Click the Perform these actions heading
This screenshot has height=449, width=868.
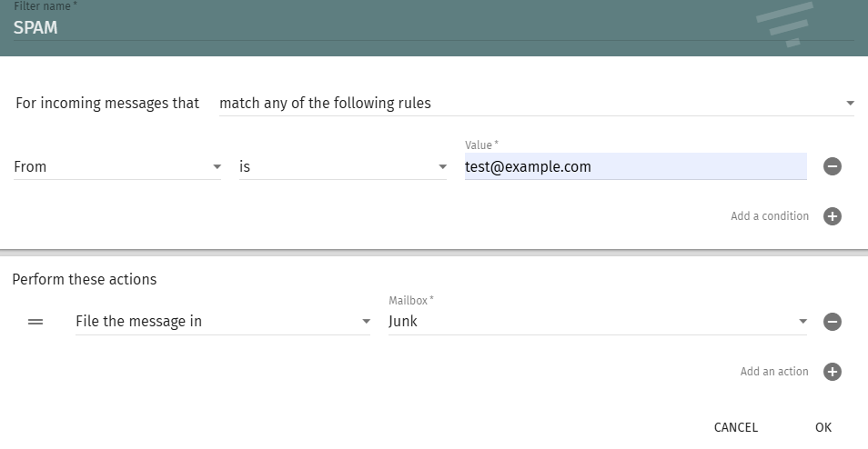pos(85,280)
